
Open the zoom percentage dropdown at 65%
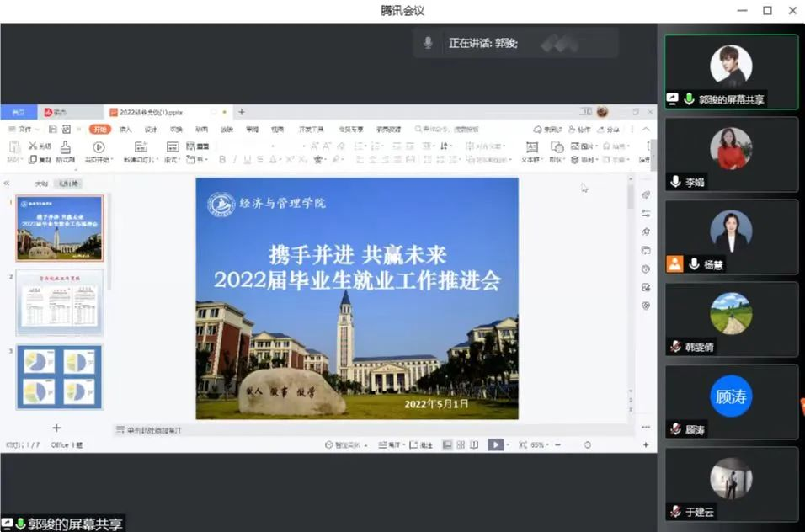537,444
